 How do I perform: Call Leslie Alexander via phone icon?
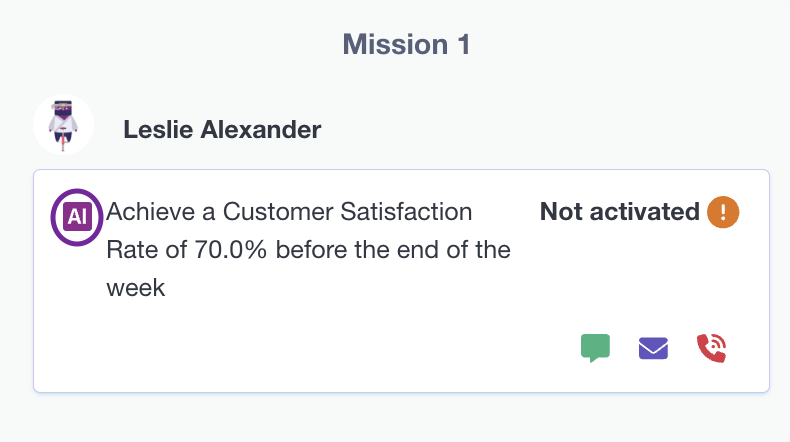pos(711,348)
